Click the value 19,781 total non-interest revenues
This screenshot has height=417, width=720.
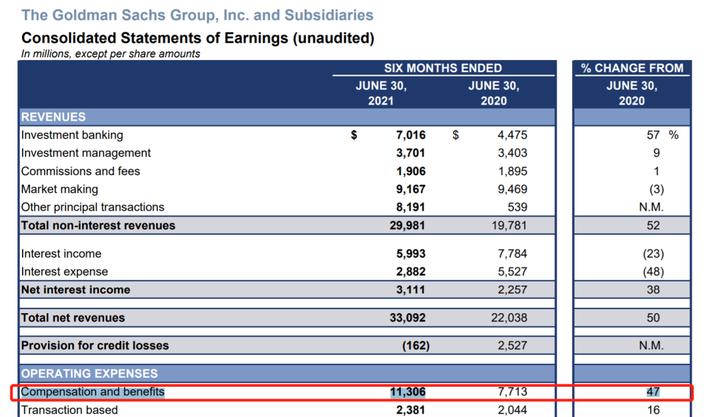click(x=509, y=225)
